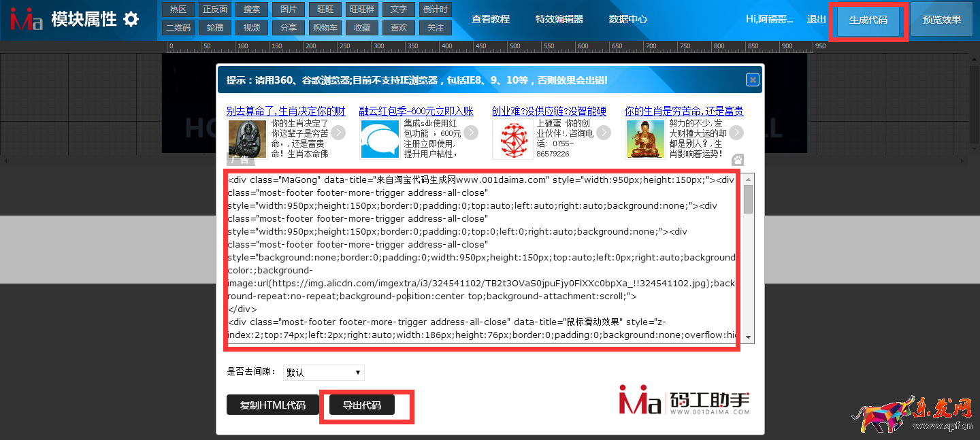980x440 pixels.
Task: Select the 二维码 tool button
Action: (178, 28)
